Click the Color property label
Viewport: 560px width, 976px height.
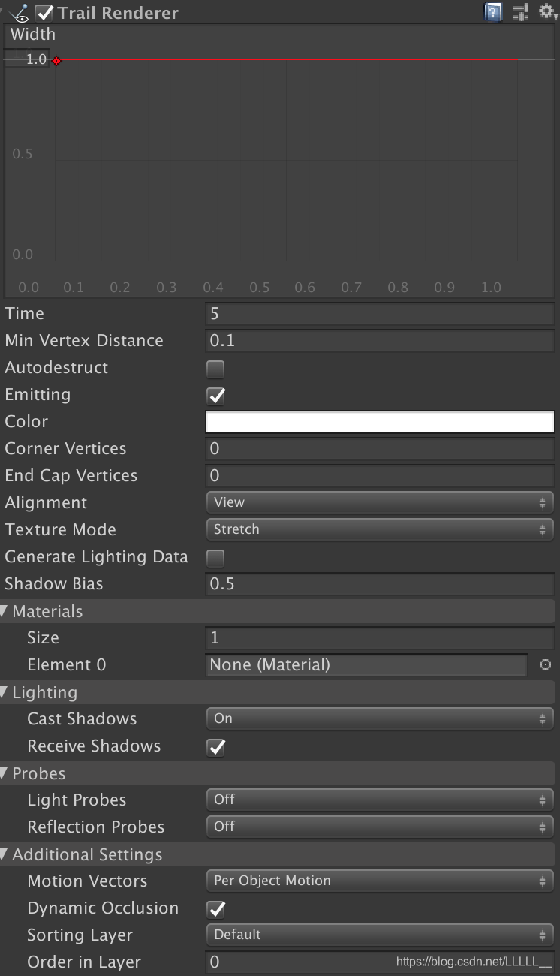click(26, 422)
